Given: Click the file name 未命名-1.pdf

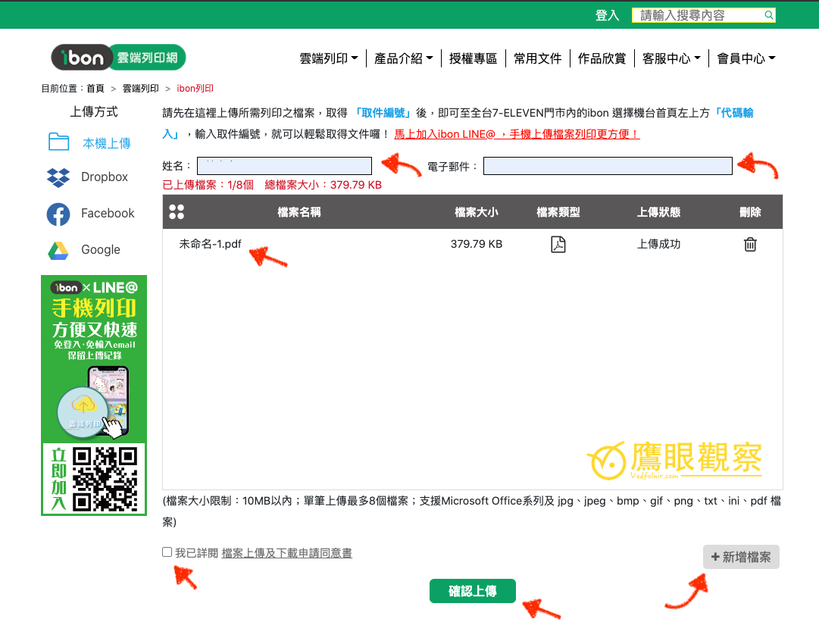Looking at the screenshot, I should (211, 244).
